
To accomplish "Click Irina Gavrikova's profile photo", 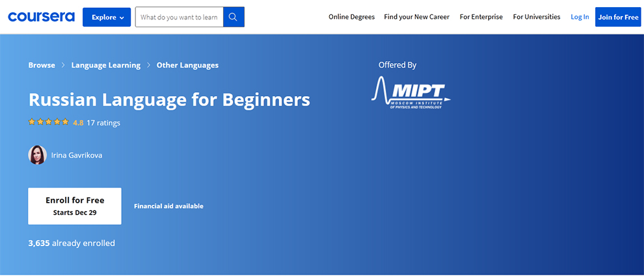I will pyautogui.click(x=37, y=155).
